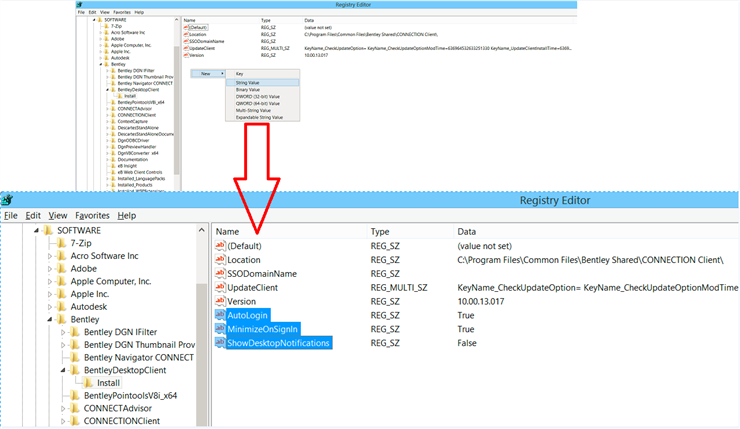740x429 pixels.
Task: Click the 10.00.13.017 data cell in lower window
Action: (481, 301)
